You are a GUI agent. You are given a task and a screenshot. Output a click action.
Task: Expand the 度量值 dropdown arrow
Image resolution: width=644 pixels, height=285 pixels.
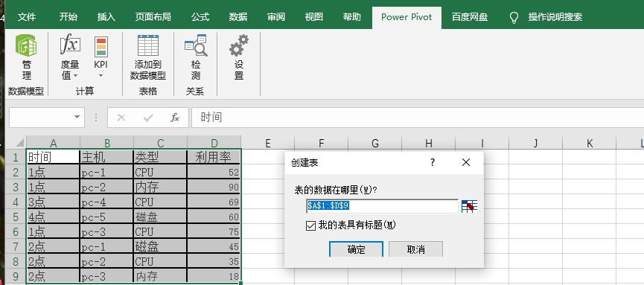[76, 76]
